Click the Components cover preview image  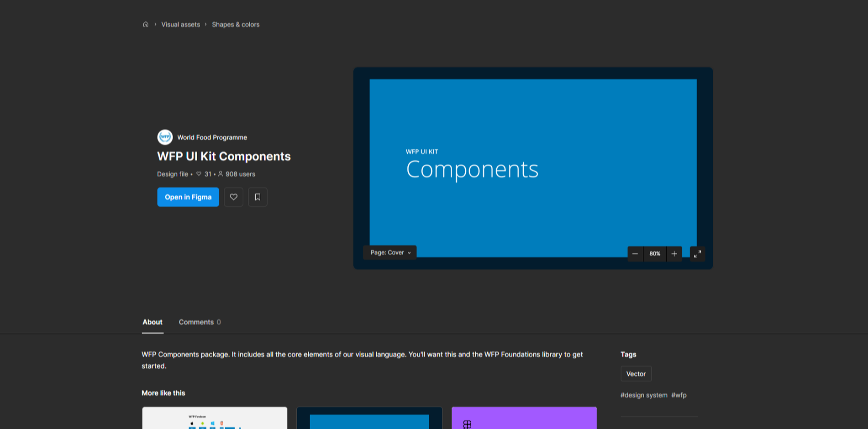coord(533,168)
